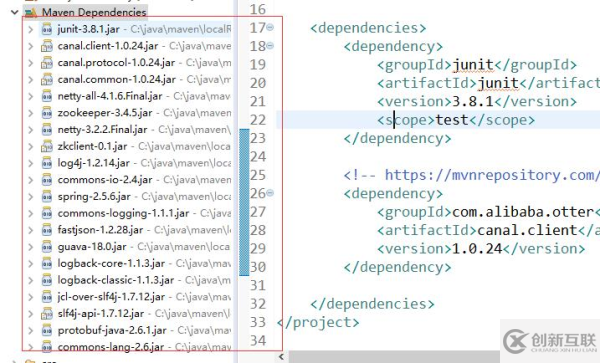Click commons-io-2.4.jar jar icon

[x=47, y=180]
